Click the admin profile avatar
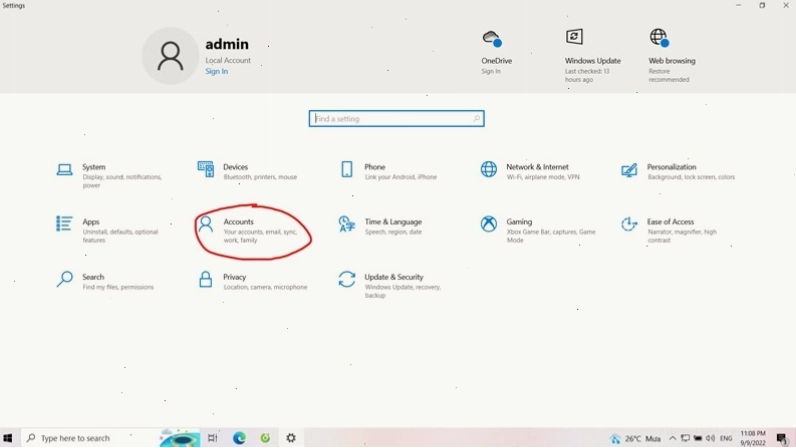Viewport: 796px width, 448px height. [170, 56]
